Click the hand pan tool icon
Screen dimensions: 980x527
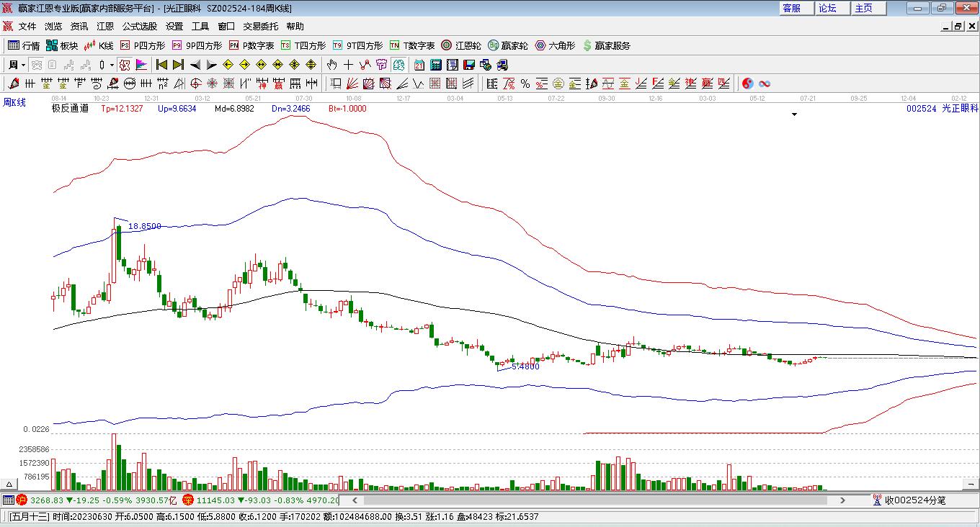[332, 65]
